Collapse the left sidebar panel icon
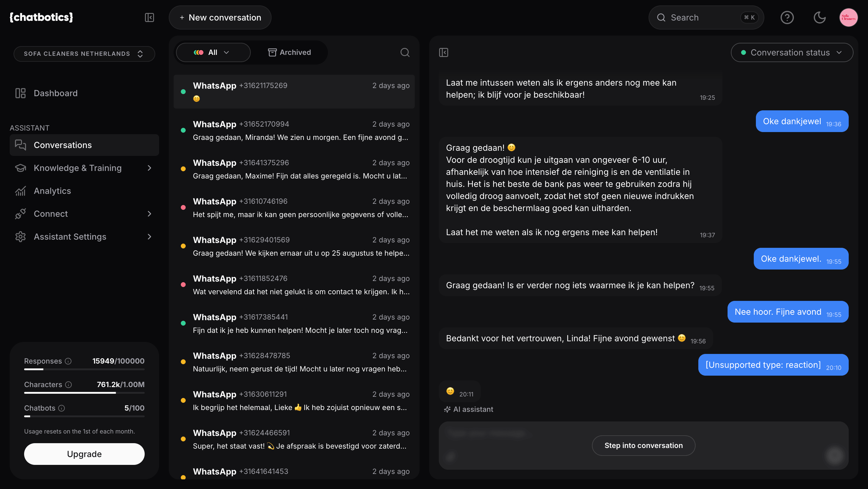The height and width of the screenshot is (489, 868). (149, 17)
